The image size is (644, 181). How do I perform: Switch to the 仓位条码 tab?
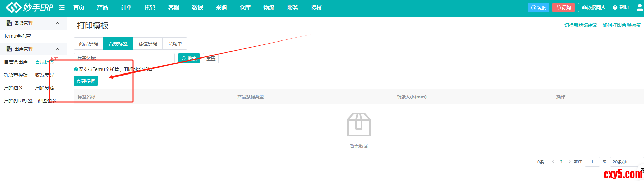pyautogui.click(x=148, y=44)
